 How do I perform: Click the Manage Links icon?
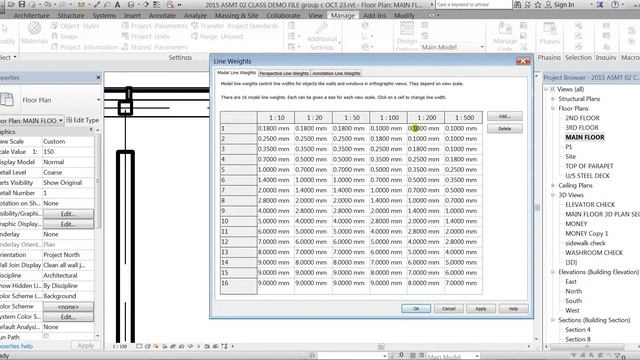[505, 36]
